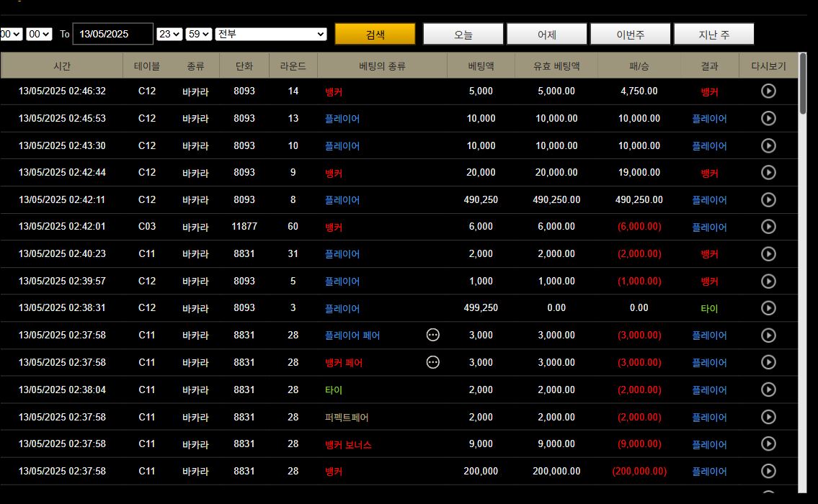Replay the 02:40:23 C11 round 31

tap(768, 254)
